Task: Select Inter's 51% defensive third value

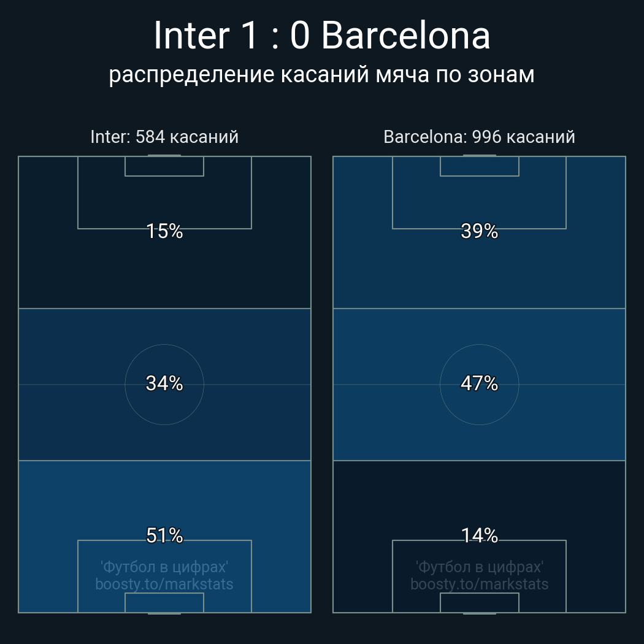Action: (164, 535)
